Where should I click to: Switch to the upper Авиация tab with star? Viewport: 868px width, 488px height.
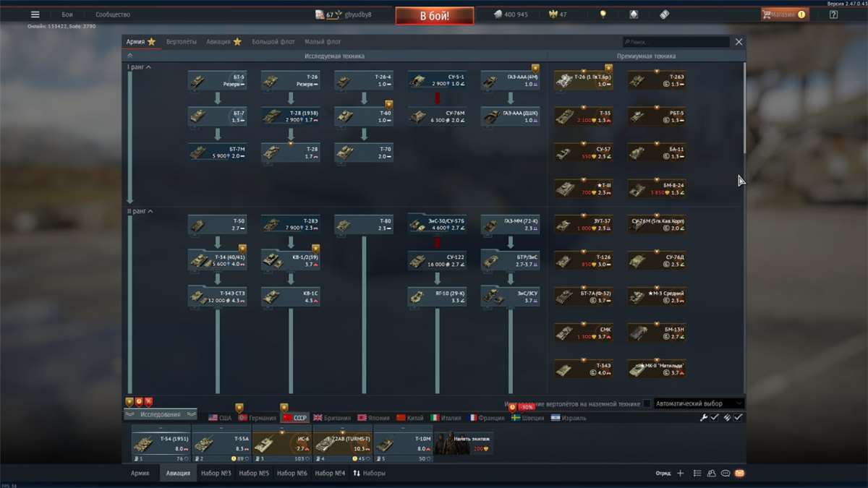click(x=224, y=42)
